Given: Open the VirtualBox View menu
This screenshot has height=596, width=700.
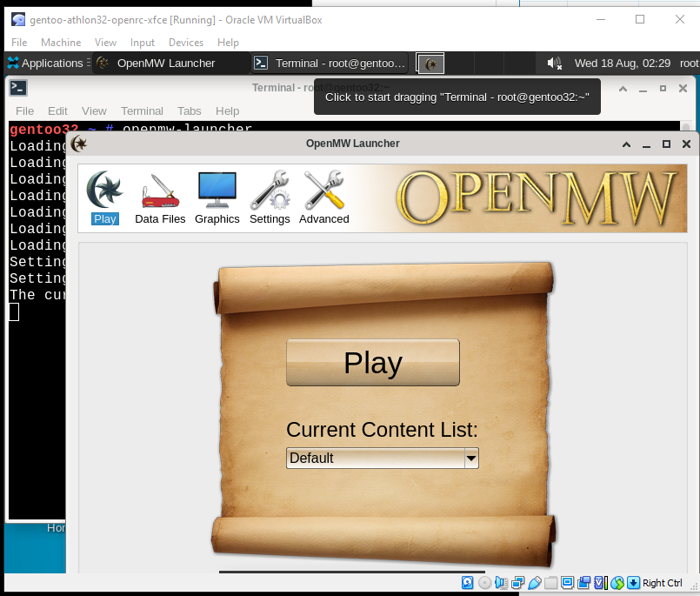Looking at the screenshot, I should 105,43.
